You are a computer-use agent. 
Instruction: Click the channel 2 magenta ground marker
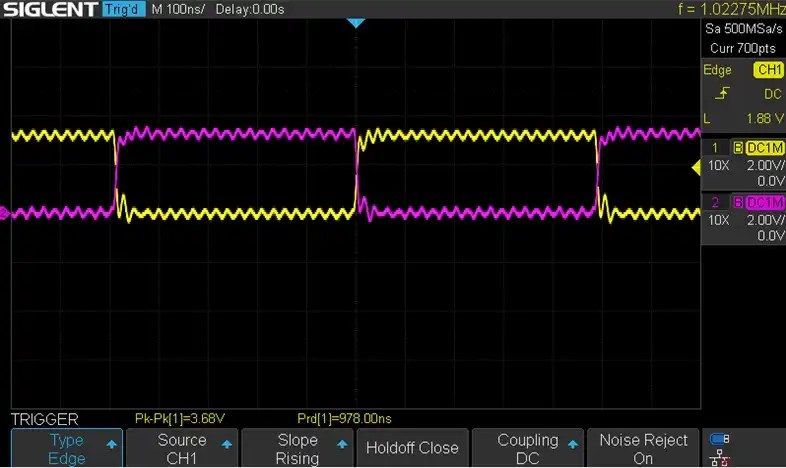coord(4,212)
